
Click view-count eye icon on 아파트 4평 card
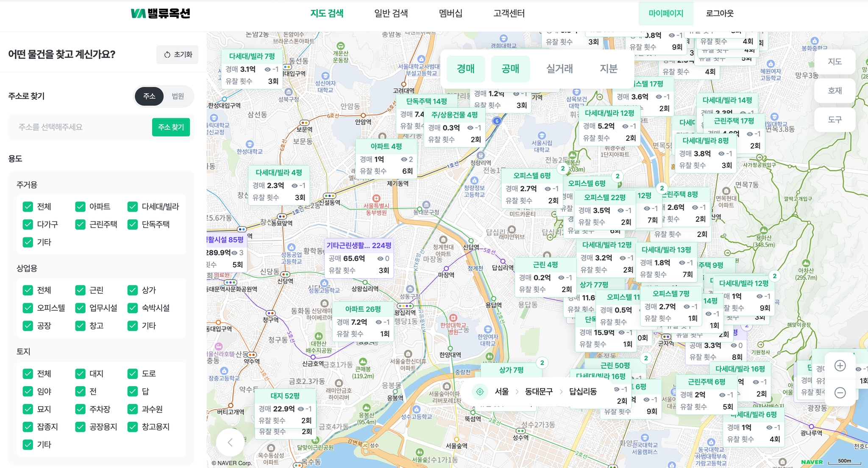click(x=403, y=159)
